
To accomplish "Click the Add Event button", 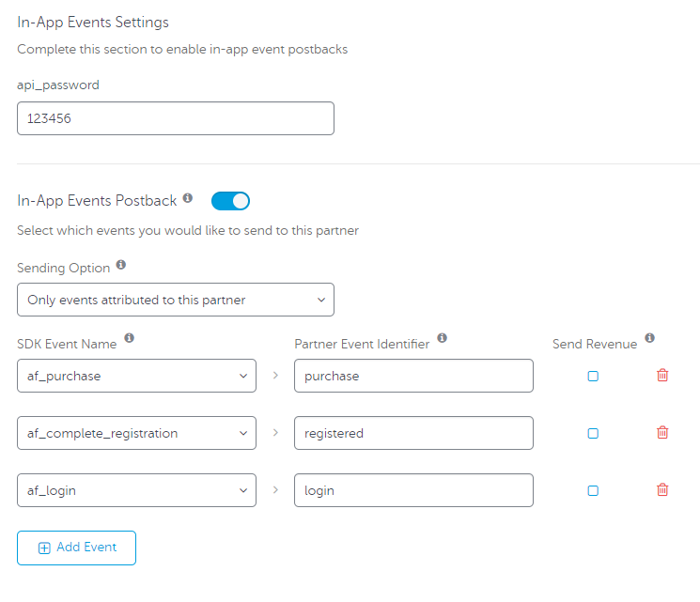I will click(76, 548).
